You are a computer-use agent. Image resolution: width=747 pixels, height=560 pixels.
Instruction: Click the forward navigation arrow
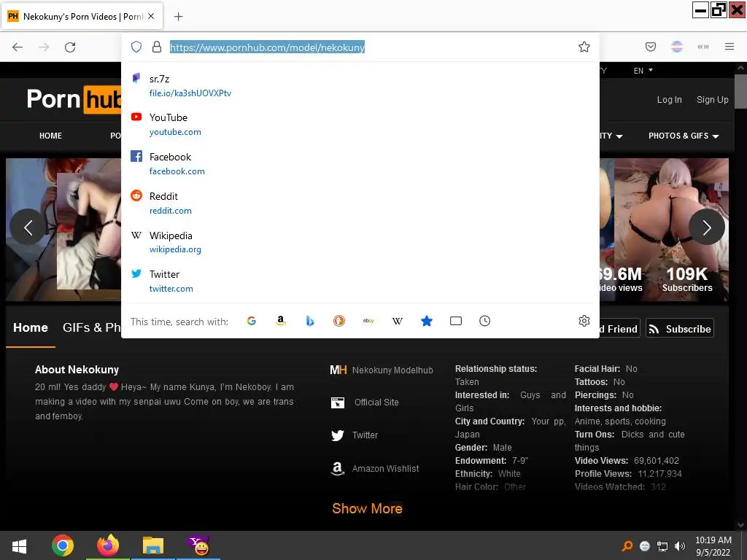click(44, 47)
